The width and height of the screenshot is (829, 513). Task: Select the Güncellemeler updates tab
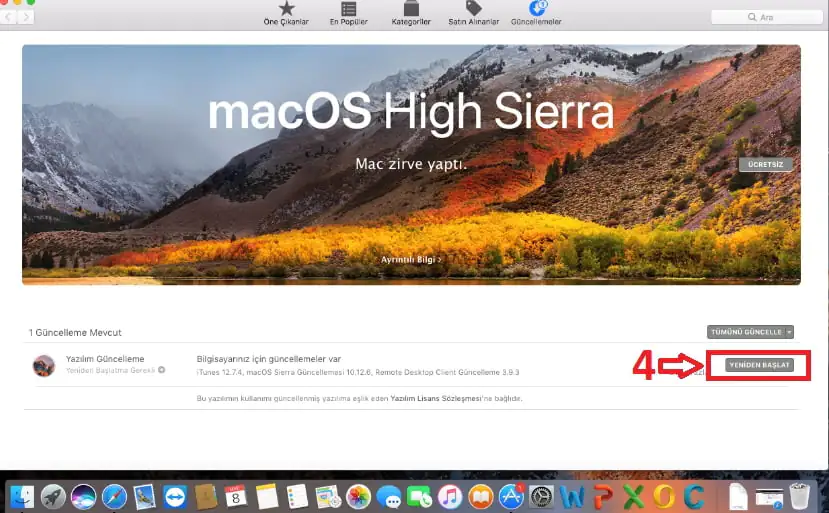536,14
